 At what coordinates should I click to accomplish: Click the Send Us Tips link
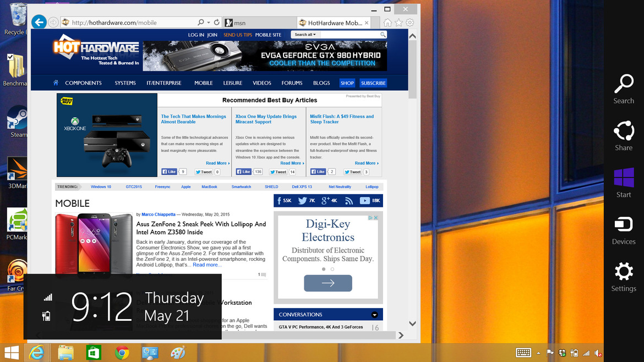[237, 35]
